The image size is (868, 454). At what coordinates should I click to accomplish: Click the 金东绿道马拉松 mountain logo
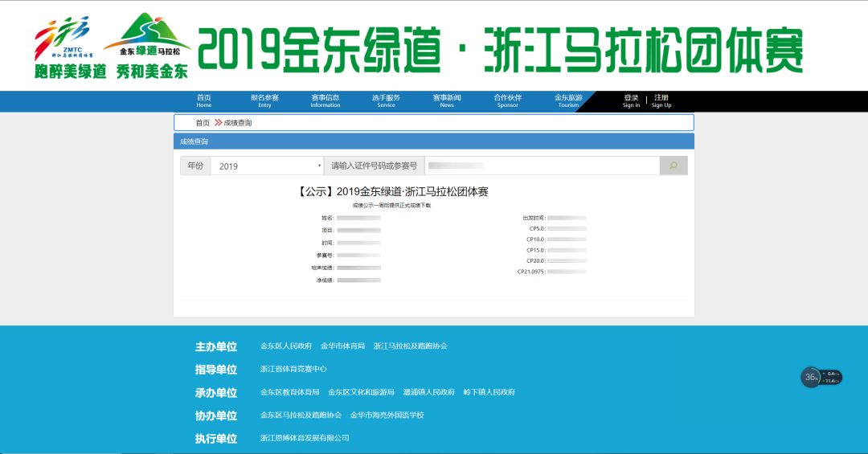click(x=149, y=35)
